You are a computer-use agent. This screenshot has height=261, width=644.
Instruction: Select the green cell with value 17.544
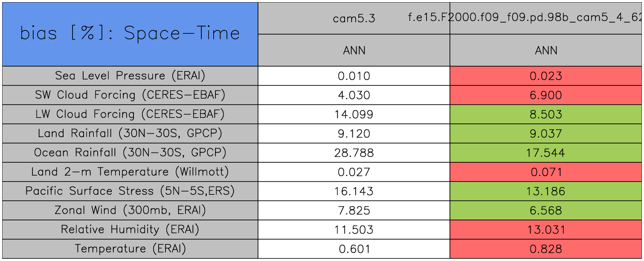click(x=546, y=153)
